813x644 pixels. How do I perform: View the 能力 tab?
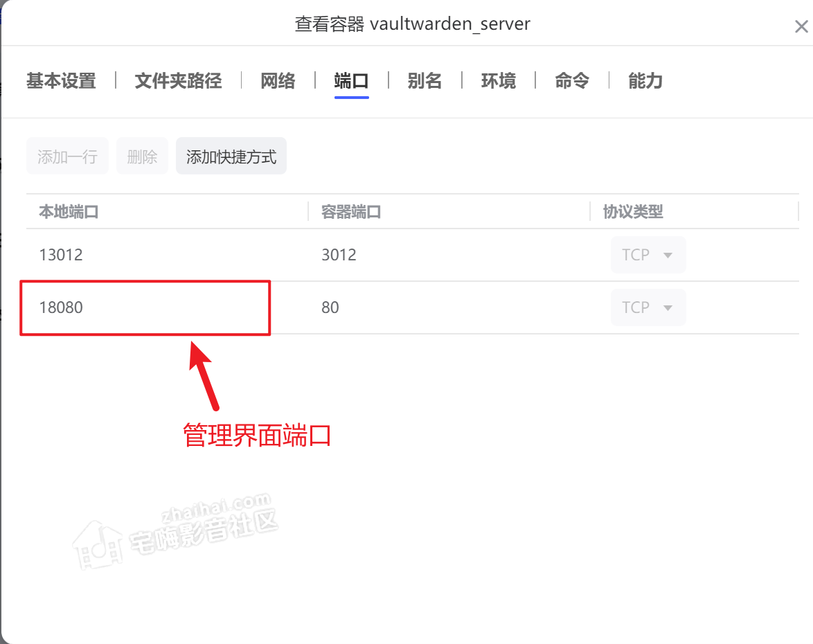click(x=645, y=81)
